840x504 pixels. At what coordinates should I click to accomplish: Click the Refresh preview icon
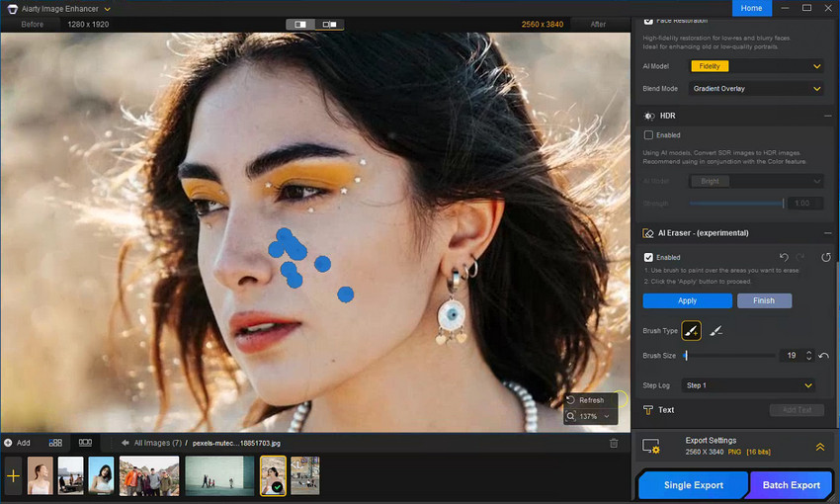pyautogui.click(x=571, y=400)
